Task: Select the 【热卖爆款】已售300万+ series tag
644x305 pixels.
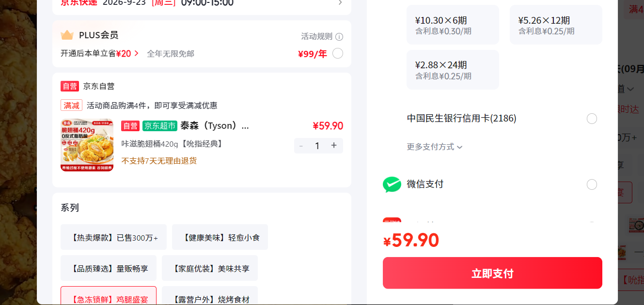Action: click(113, 237)
